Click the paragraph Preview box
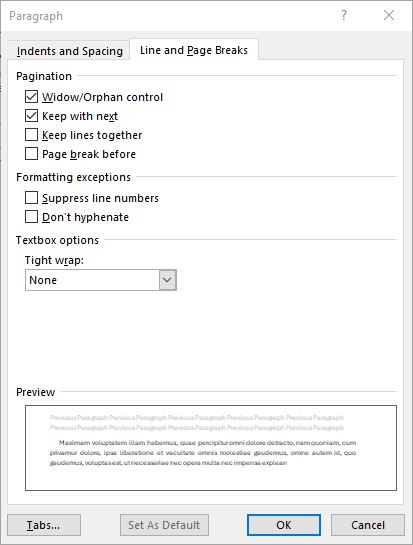This screenshot has width=413, height=545. point(211,448)
